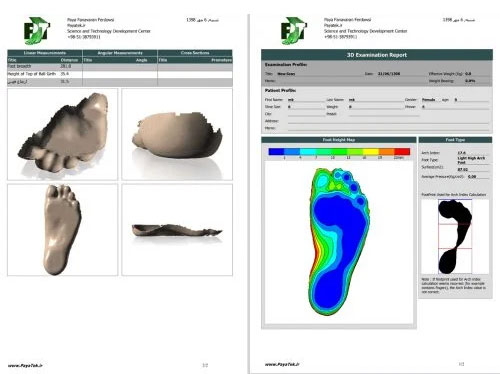Viewport: 500px width, 374px height.
Task: Click the arch index note paragraph
Action: (x=454, y=285)
